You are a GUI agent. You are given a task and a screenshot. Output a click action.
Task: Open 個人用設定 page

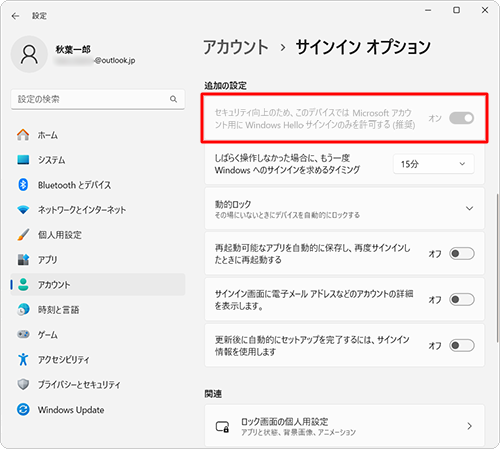click(x=98, y=235)
